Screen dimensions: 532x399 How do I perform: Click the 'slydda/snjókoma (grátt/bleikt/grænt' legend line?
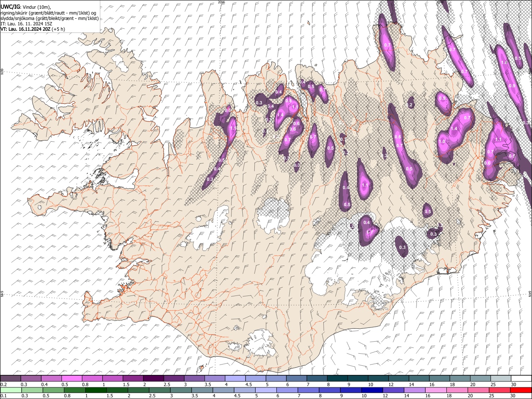pyautogui.click(x=49, y=18)
